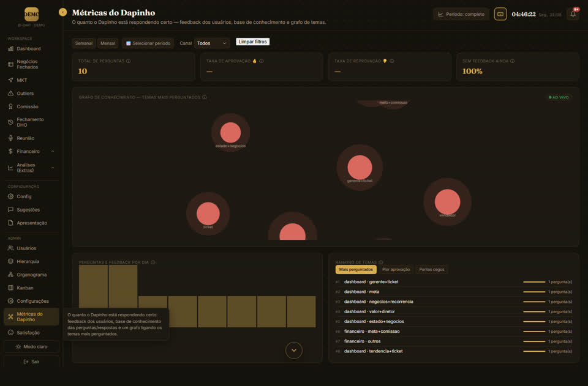Click the vendedor node in the knowledge graph
The height and width of the screenshot is (386, 588).
coord(447,202)
